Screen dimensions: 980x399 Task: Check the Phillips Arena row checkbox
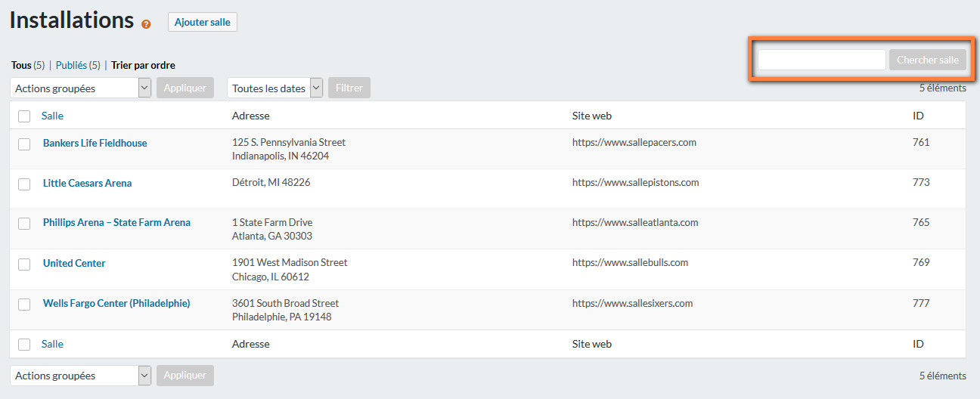coord(24,224)
